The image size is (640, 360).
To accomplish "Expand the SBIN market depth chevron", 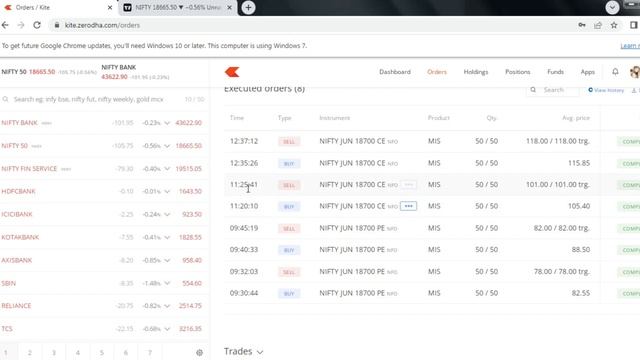I will coord(167,283).
